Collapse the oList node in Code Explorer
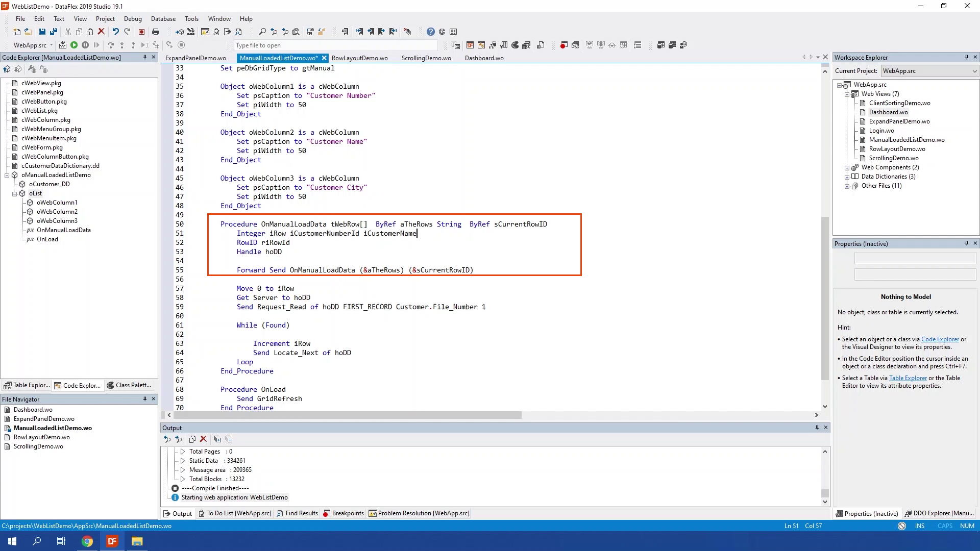Screen dimensions: 980x551 15,193
